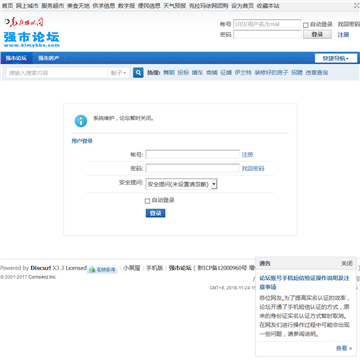Open 服务超市 in the top menu
Viewport: 360px width, 360px height.
pyautogui.click(x=53, y=6)
